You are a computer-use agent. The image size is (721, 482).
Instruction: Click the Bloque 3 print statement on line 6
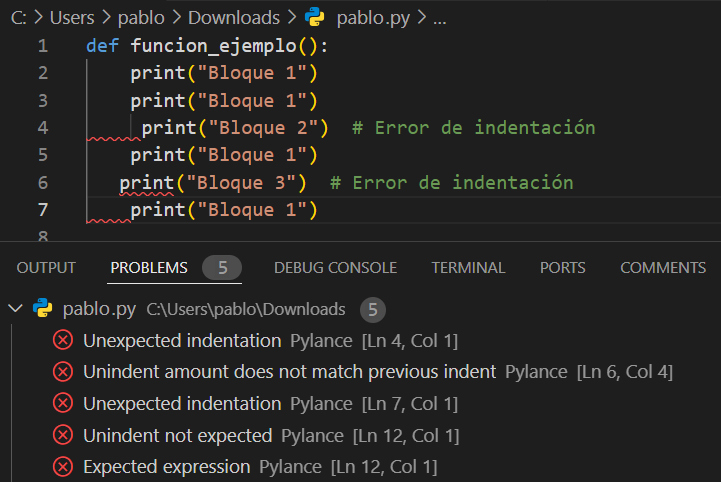[213, 183]
